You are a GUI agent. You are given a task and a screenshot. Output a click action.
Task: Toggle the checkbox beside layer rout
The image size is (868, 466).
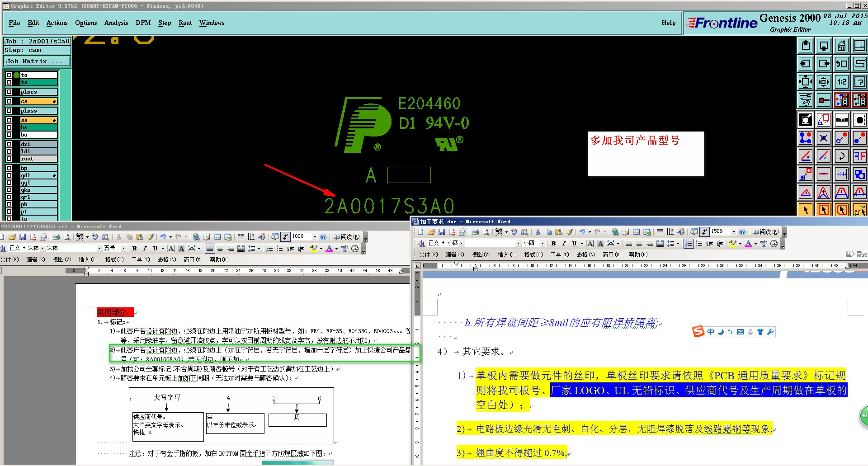click(9, 159)
